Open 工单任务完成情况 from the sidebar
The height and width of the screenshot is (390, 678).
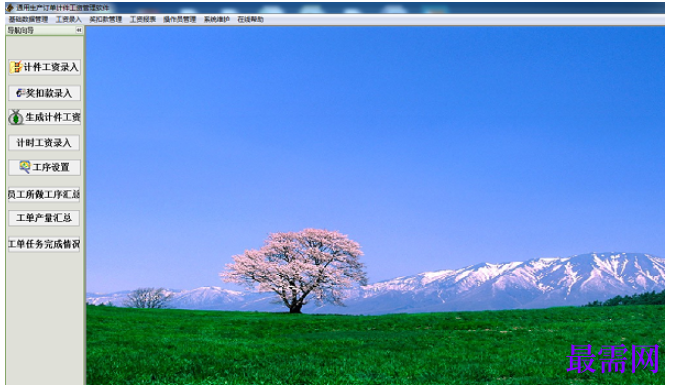point(44,244)
